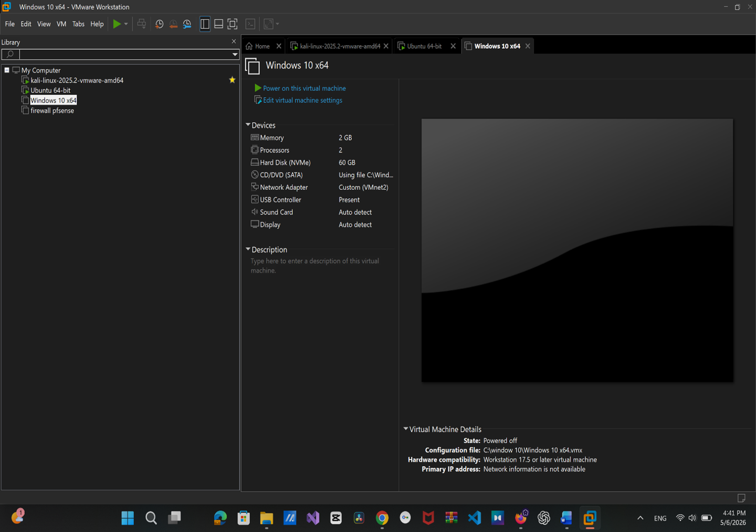The width and height of the screenshot is (756, 532).
Task: Select the Network Adapter device
Action: [321, 187]
